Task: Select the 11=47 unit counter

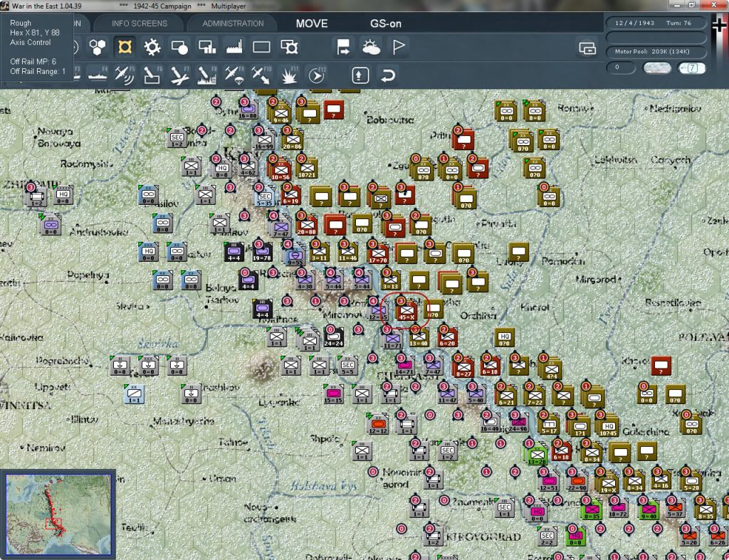Action: tap(447, 393)
